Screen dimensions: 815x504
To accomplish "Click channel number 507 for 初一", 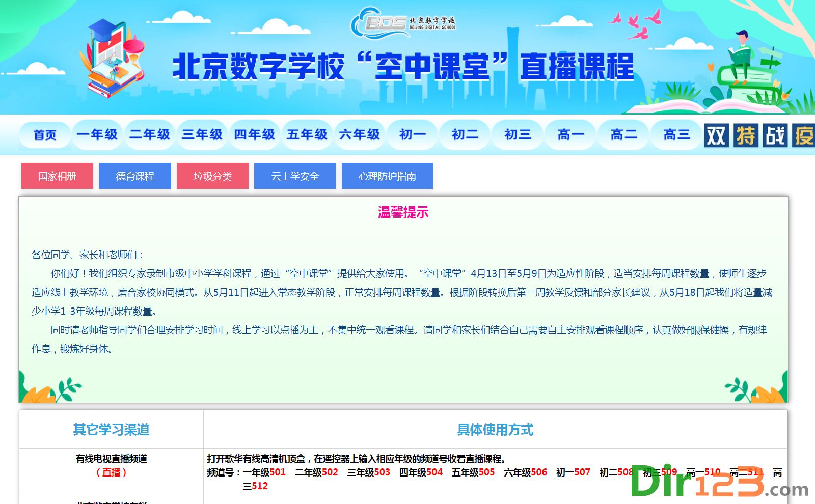I will click(x=582, y=472).
